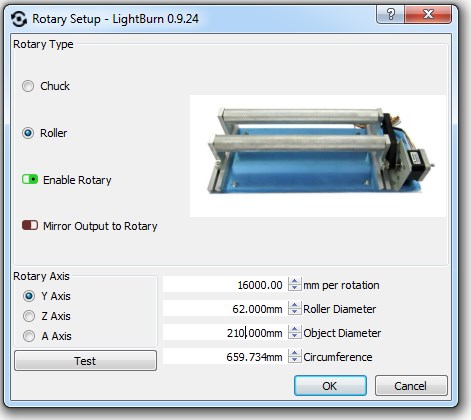Choose Y Axis as rotary axis

click(x=29, y=296)
